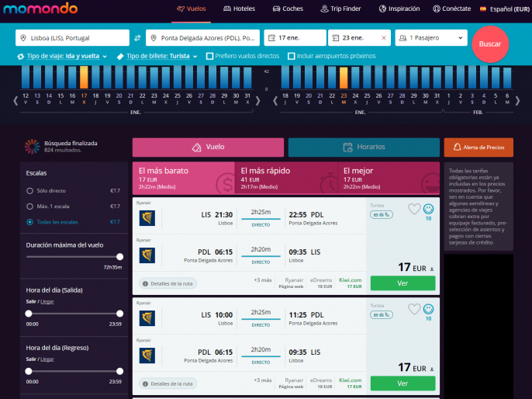Sort by El más rápido
The image size is (532, 399).
pos(286,178)
